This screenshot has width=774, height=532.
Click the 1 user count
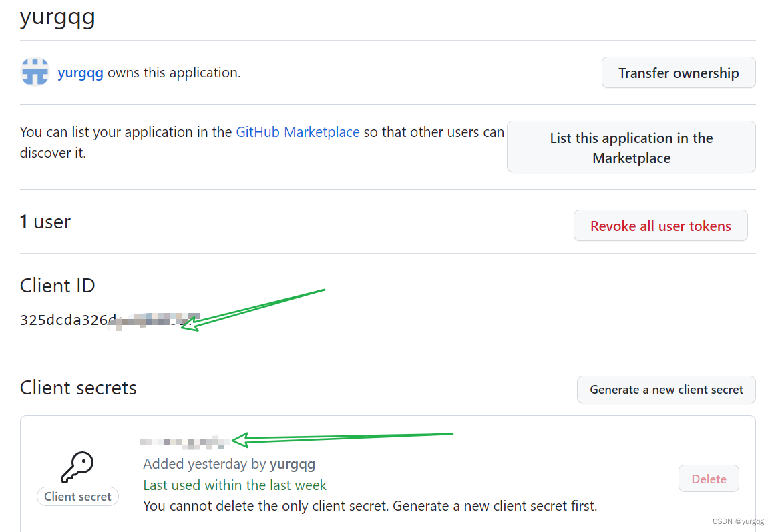[x=44, y=222]
